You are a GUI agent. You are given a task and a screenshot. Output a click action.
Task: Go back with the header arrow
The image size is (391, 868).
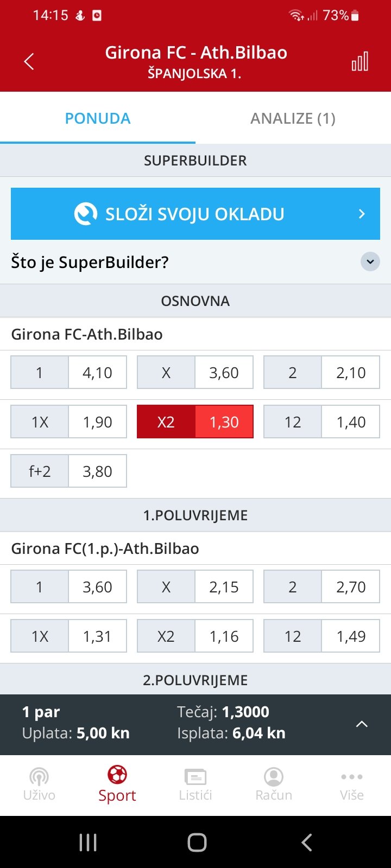[29, 62]
